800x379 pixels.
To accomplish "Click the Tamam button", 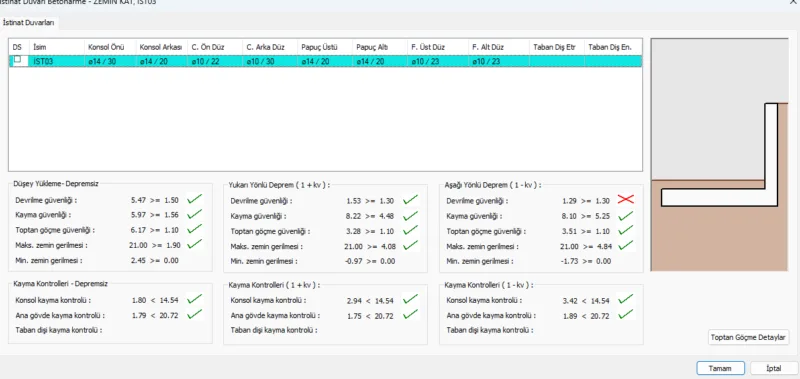I will [x=720, y=368].
